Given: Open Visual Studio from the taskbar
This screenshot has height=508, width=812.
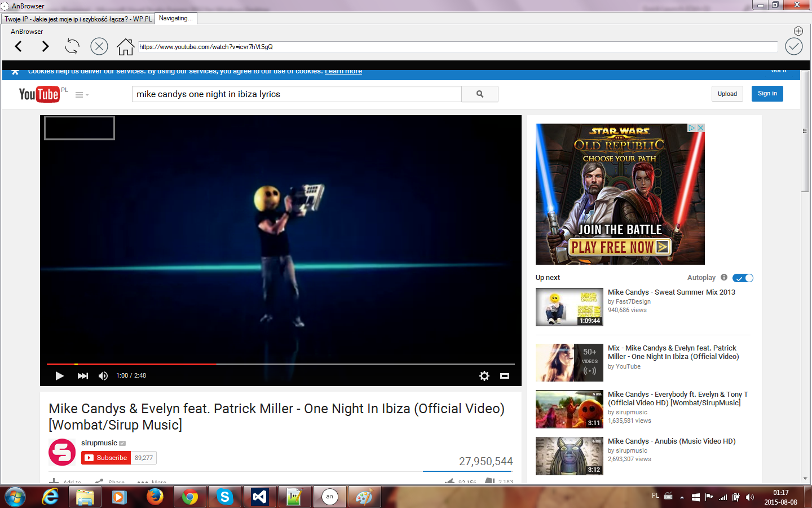Looking at the screenshot, I should point(259,497).
